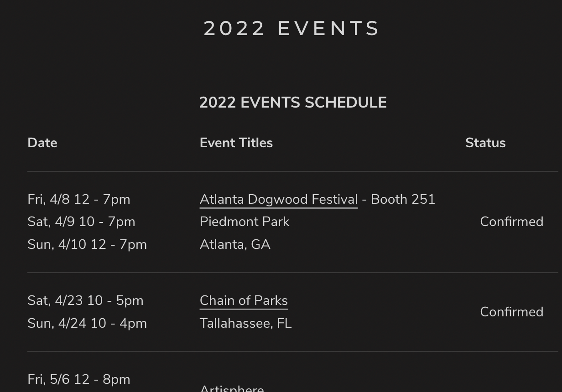Select the Status column header
The width and height of the screenshot is (562, 392).
click(485, 143)
